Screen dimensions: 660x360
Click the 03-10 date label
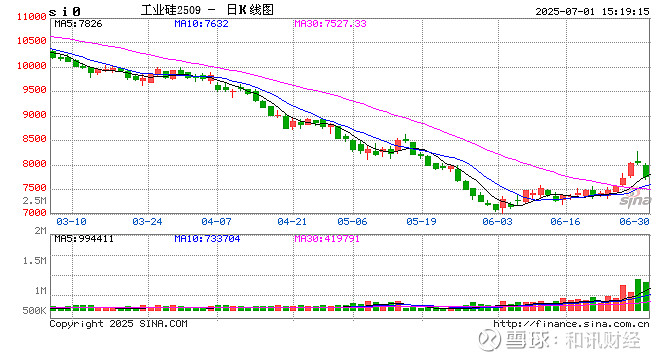pos(71,222)
